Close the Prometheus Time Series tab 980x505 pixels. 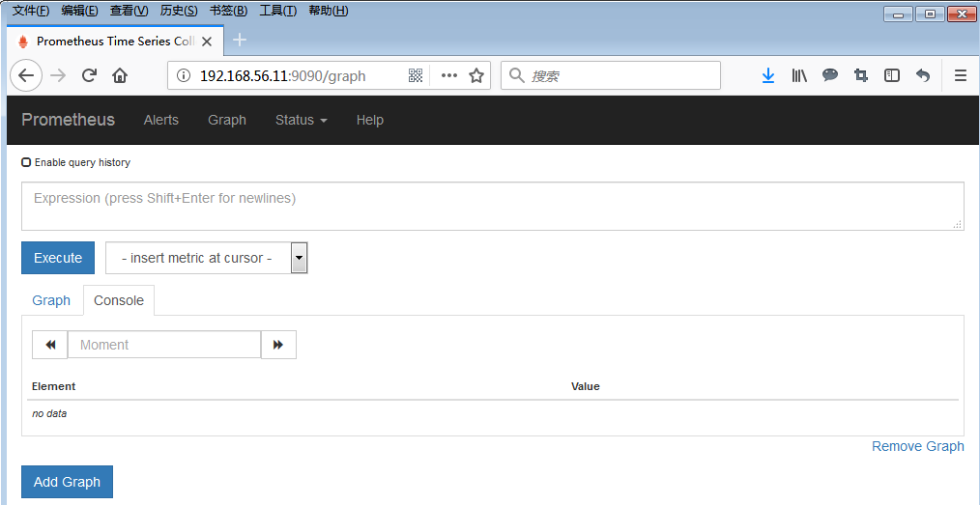(x=208, y=42)
